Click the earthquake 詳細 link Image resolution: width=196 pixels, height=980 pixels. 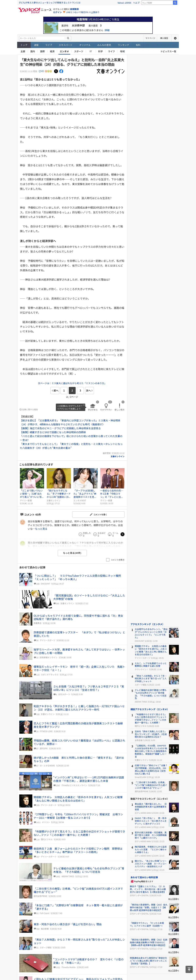107,30
